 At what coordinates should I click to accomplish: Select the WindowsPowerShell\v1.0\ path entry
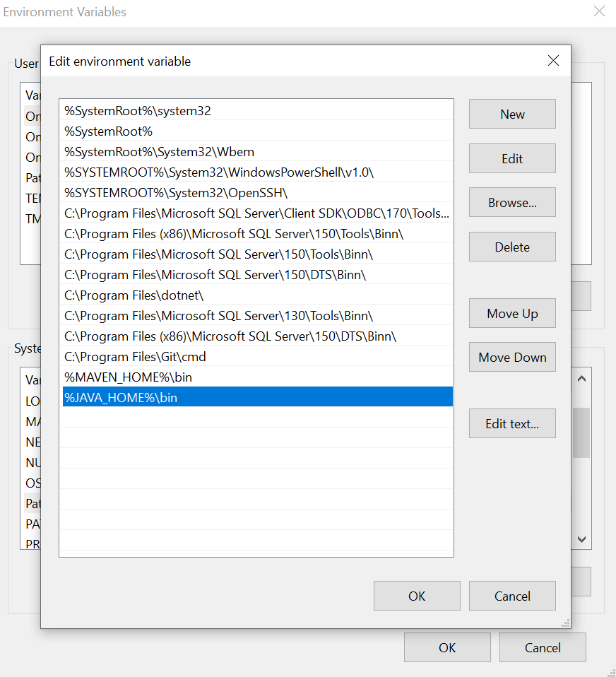click(x=258, y=172)
